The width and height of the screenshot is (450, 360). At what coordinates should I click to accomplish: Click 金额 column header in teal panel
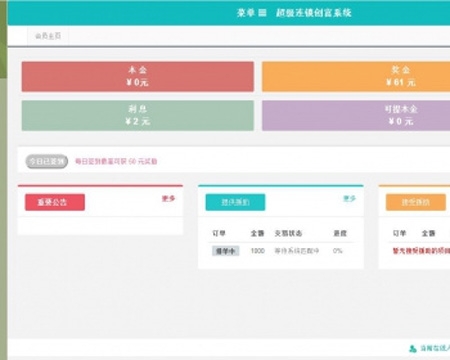coord(257,233)
